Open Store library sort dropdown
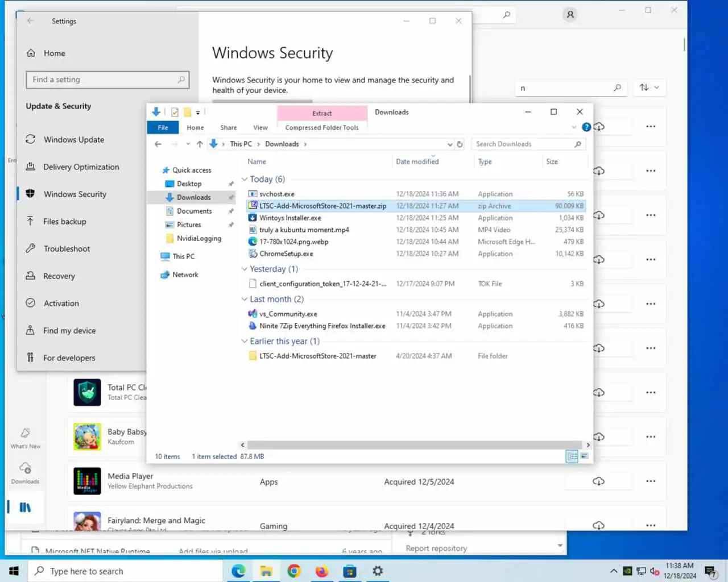Screen dimensions: 728x582 pyautogui.click(x=649, y=88)
